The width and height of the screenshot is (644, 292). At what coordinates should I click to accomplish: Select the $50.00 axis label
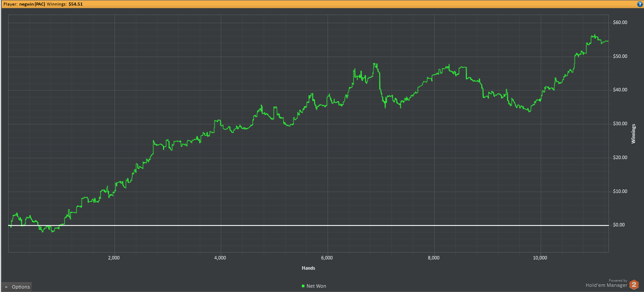[x=620, y=56]
